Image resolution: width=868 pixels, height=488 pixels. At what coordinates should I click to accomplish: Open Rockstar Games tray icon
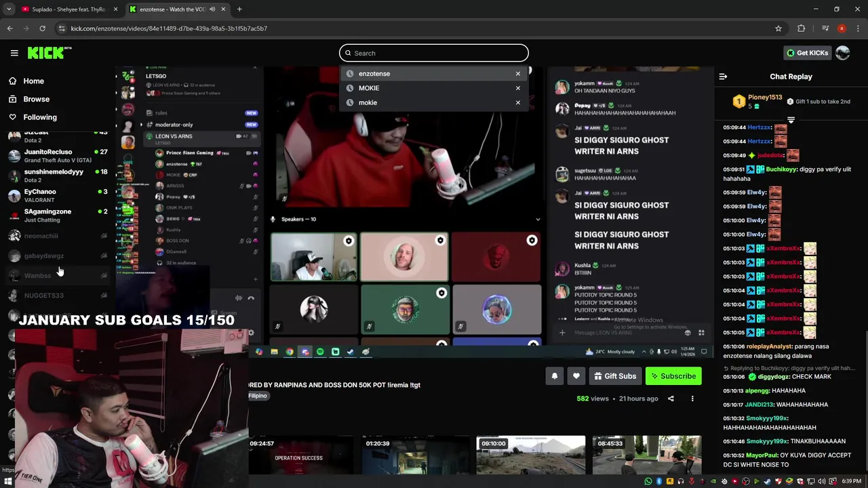670,481
